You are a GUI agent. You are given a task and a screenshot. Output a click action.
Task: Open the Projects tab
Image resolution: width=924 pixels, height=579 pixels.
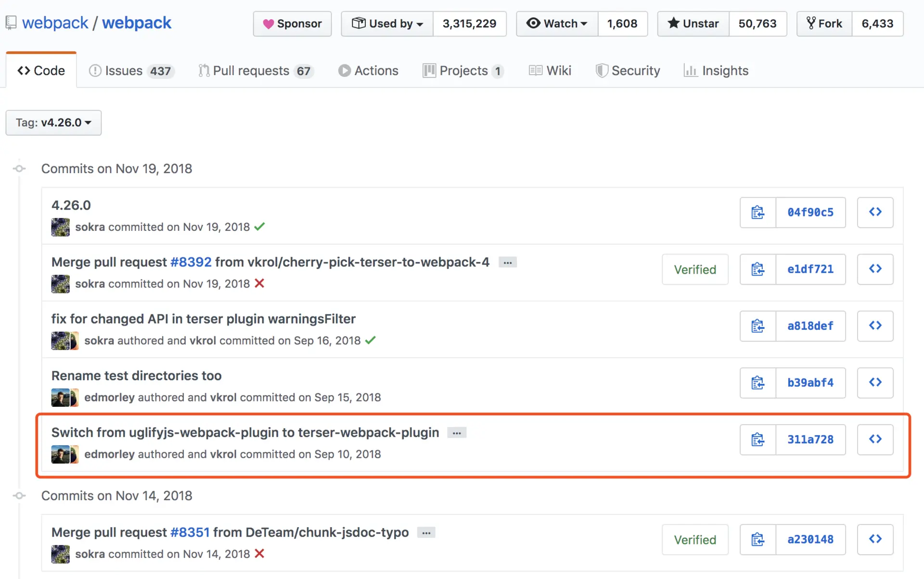click(x=463, y=71)
